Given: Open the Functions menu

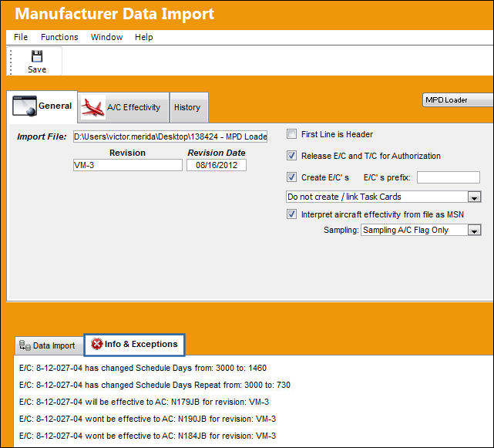Looking at the screenshot, I should (x=59, y=37).
